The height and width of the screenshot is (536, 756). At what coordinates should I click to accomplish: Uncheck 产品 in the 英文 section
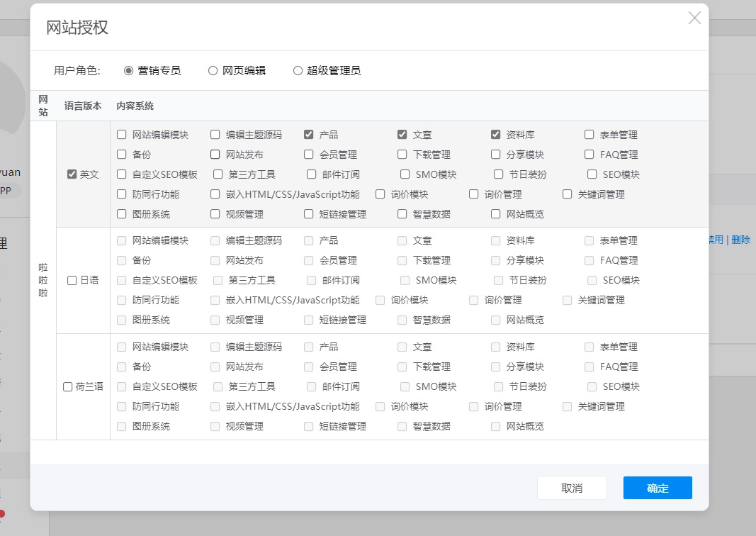(x=309, y=135)
